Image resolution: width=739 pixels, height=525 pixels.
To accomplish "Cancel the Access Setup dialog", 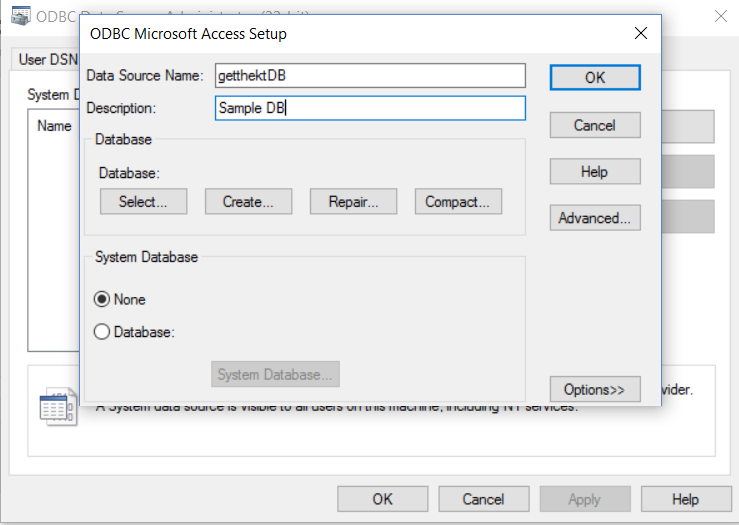I will 594,125.
